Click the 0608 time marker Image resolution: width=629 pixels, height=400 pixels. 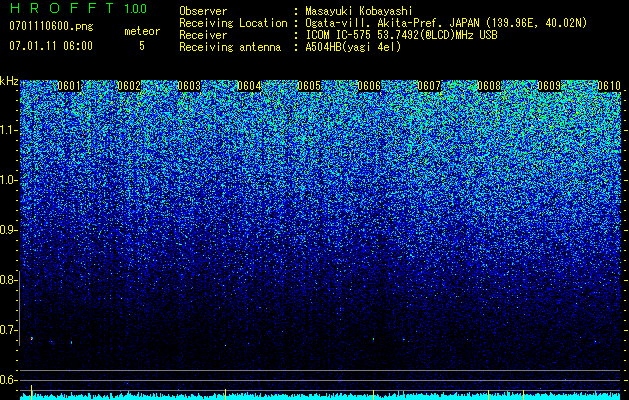489,86
